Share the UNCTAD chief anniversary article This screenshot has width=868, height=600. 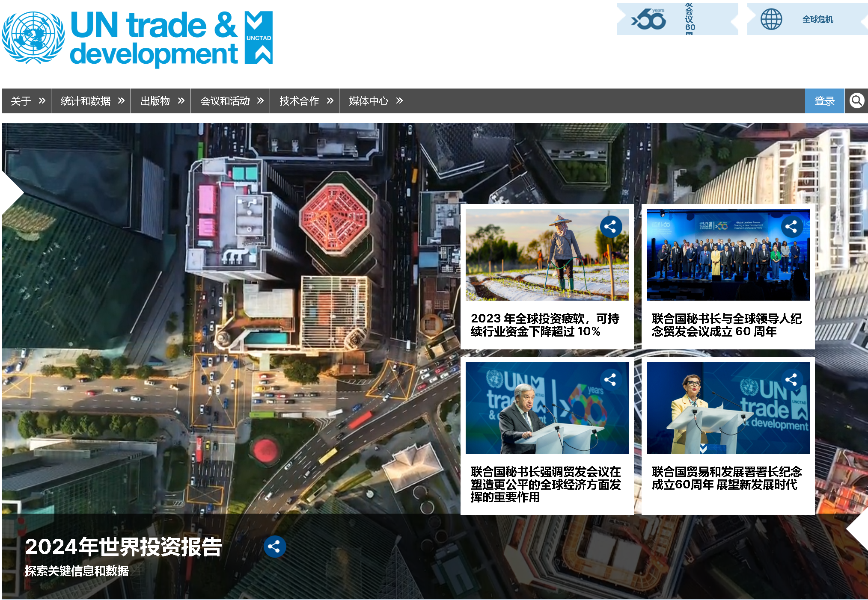coord(791,379)
